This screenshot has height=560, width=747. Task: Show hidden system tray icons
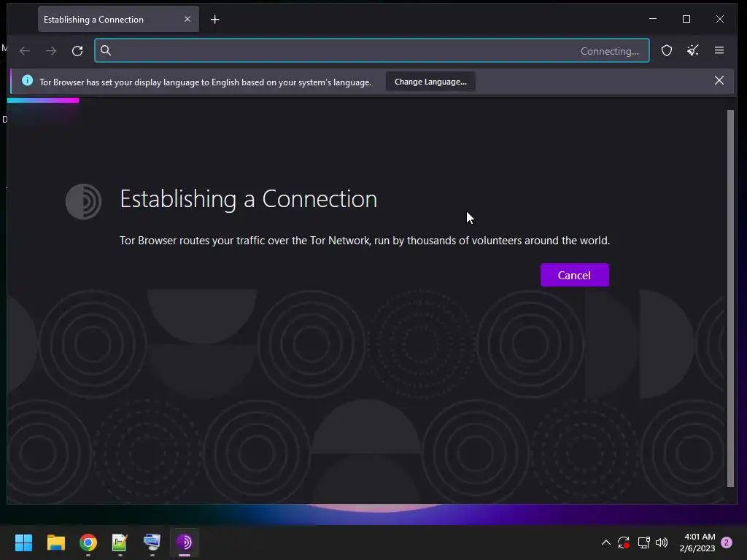click(606, 542)
